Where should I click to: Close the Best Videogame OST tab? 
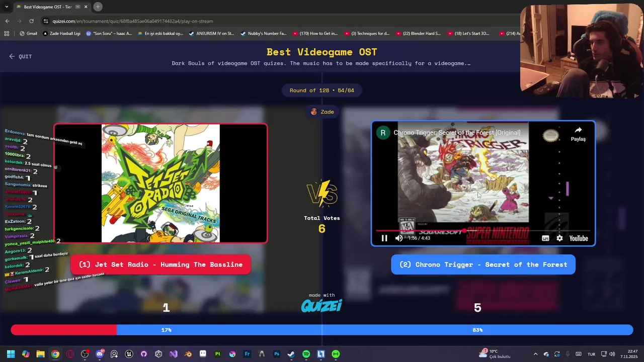86,7
